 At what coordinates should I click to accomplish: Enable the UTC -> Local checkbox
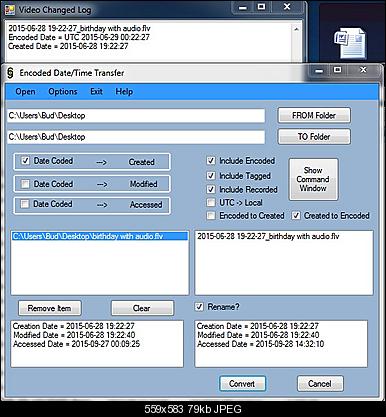[211, 202]
